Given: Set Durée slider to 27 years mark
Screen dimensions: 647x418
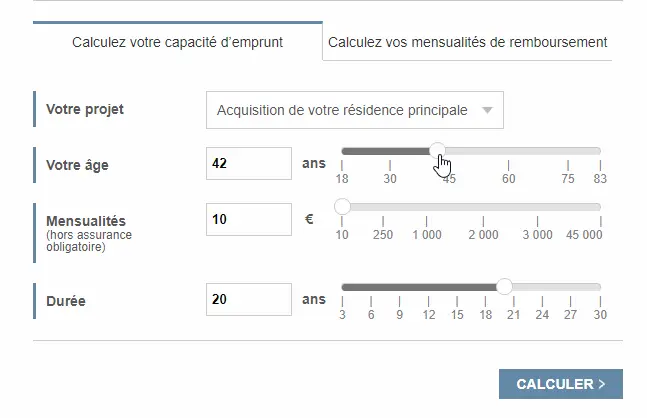Looking at the screenshot, I should [571, 287].
